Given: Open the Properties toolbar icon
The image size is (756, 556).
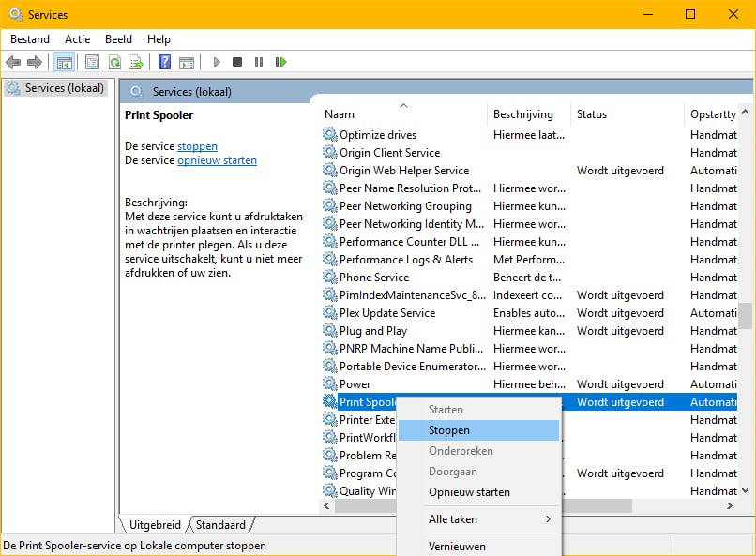Looking at the screenshot, I should (92, 62).
